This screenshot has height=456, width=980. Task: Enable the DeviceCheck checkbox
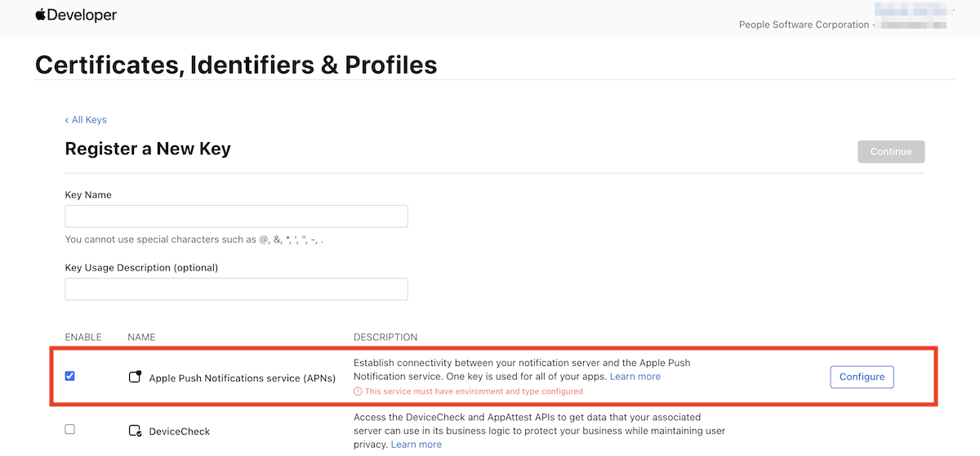pos(69,429)
